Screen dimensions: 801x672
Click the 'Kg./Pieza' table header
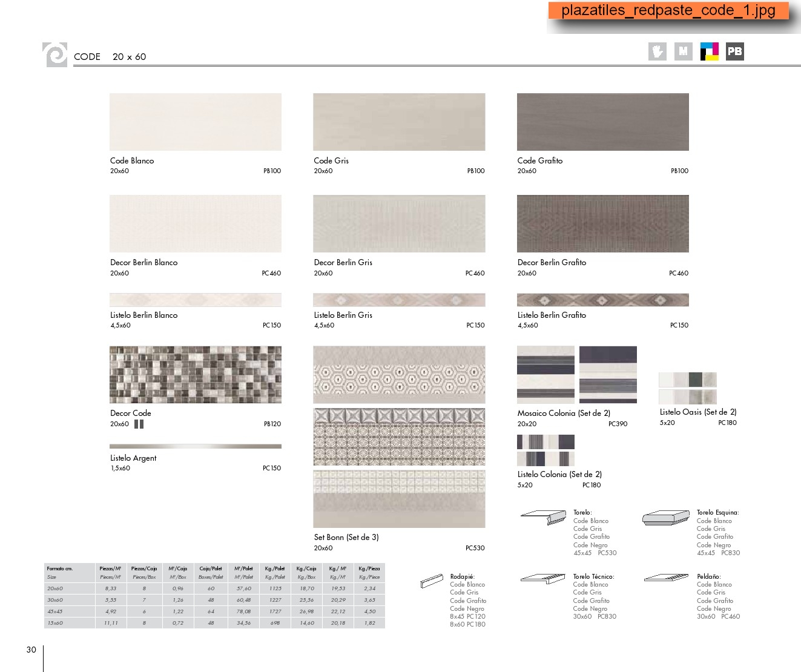pos(369,568)
